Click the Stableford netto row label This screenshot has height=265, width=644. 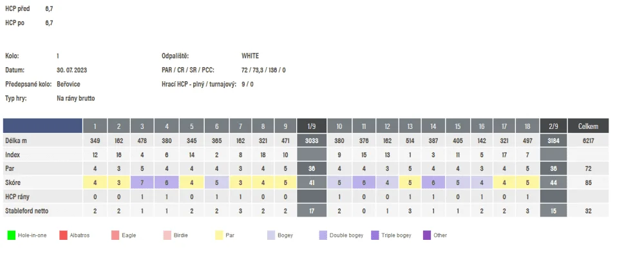26,211
